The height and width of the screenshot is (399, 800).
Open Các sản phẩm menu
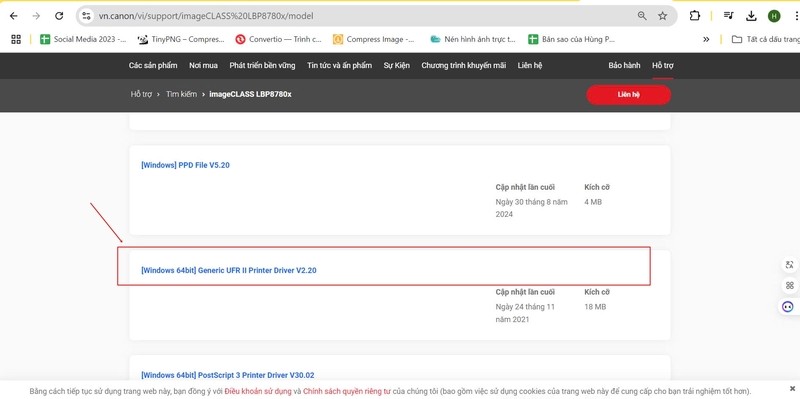tap(153, 65)
